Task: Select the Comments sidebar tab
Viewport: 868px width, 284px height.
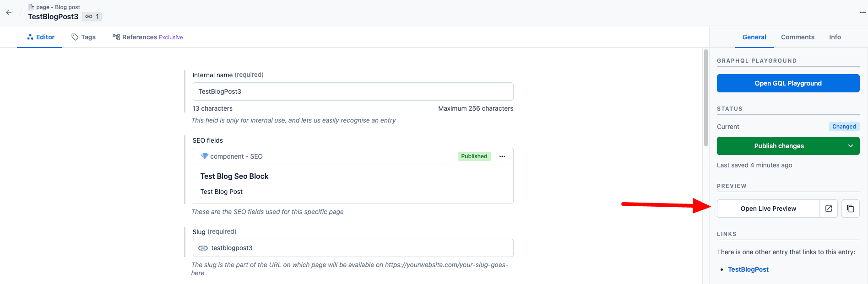Action: click(797, 37)
